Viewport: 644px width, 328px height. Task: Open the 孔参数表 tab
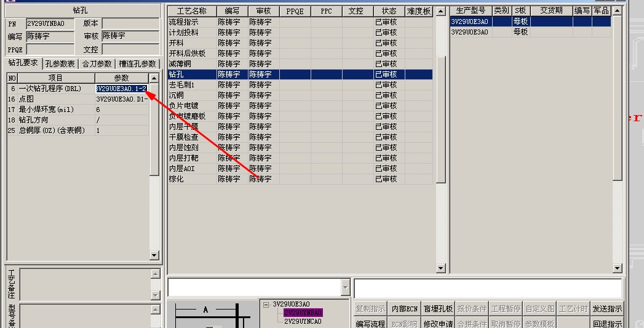point(60,64)
